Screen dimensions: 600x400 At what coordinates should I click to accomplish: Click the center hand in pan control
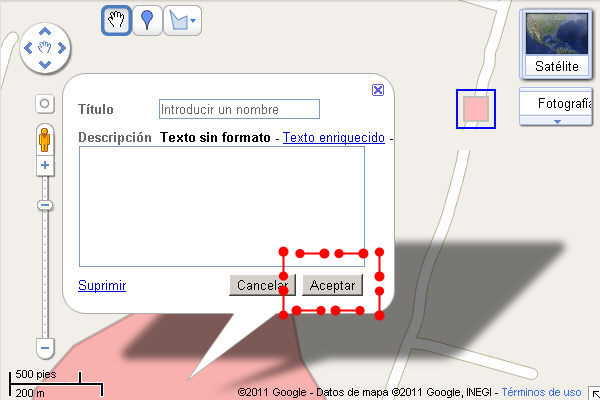[x=45, y=48]
